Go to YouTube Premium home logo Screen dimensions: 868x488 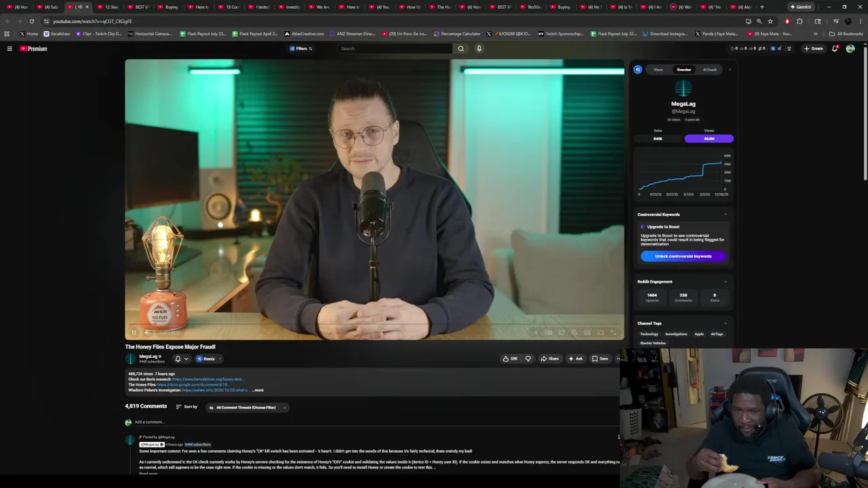tap(33, 49)
